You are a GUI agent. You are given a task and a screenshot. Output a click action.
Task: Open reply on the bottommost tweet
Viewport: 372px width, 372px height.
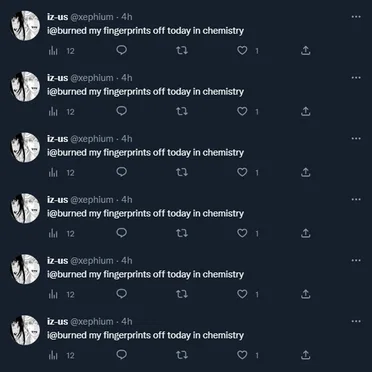[121, 355]
